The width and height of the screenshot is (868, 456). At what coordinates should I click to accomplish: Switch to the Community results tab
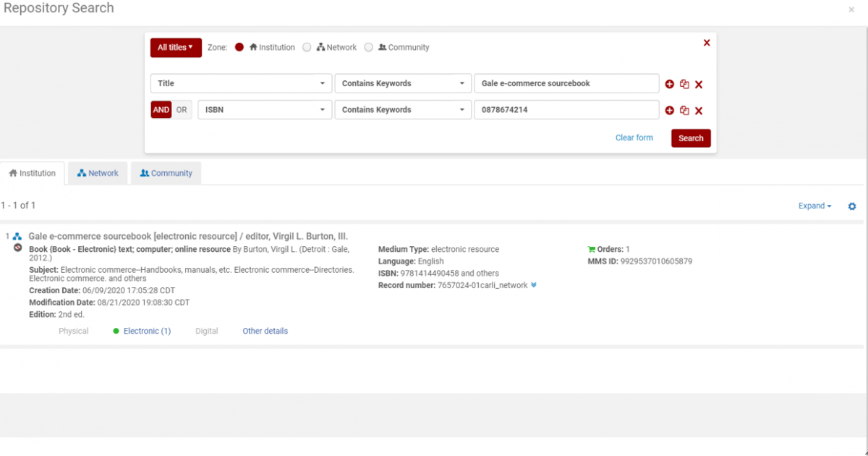click(166, 173)
